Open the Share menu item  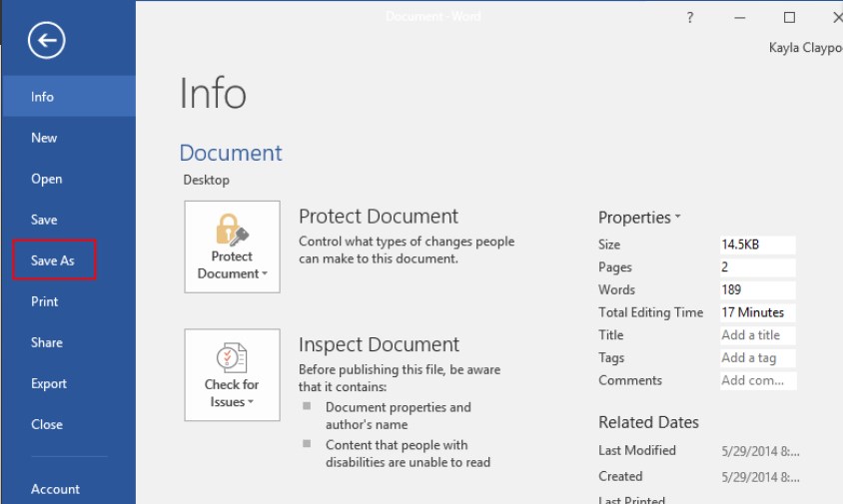pyautogui.click(x=46, y=342)
